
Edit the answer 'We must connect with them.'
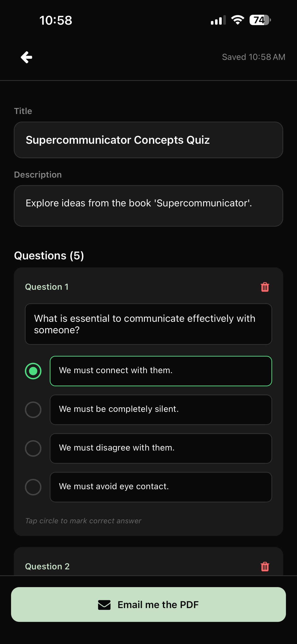[161, 371]
